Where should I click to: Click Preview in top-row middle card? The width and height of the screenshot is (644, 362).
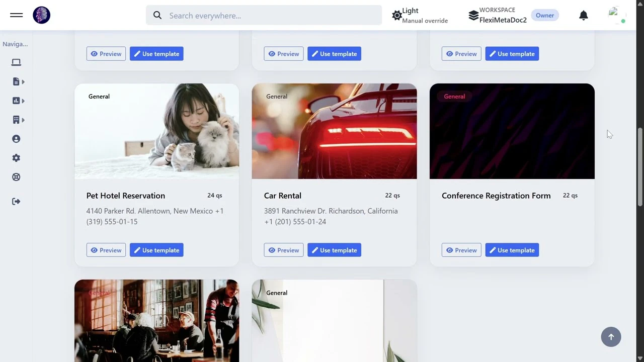284,54
